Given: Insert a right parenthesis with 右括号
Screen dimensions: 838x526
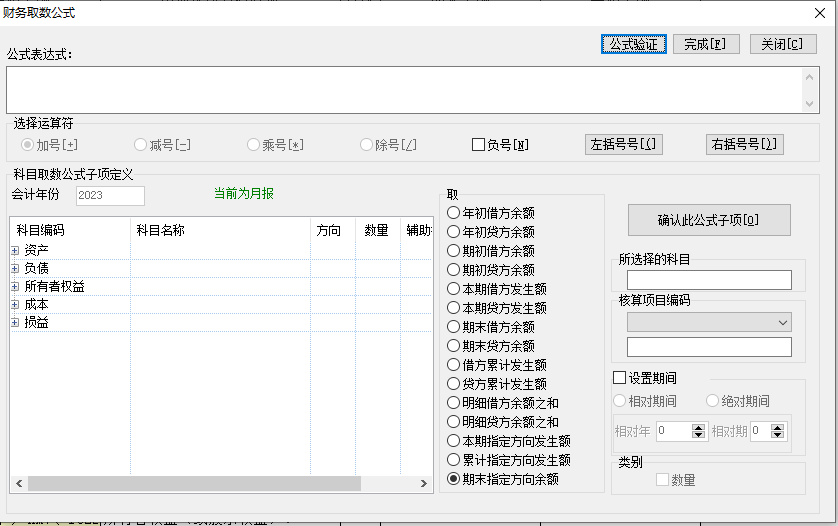Looking at the screenshot, I should [744, 144].
